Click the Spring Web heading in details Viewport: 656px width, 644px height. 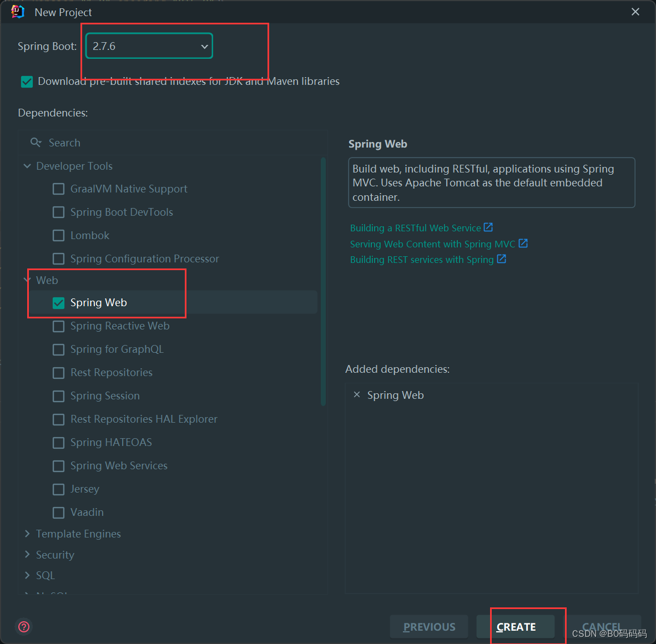[x=378, y=144]
